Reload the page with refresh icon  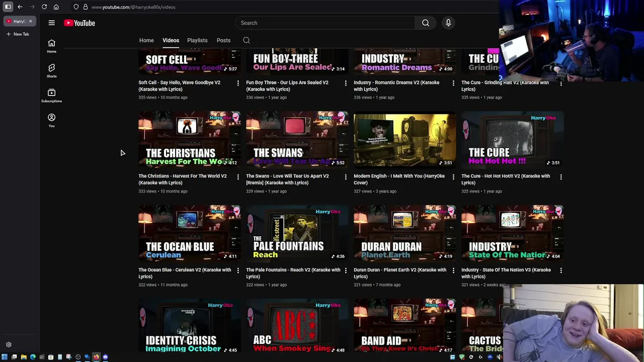pos(44,7)
